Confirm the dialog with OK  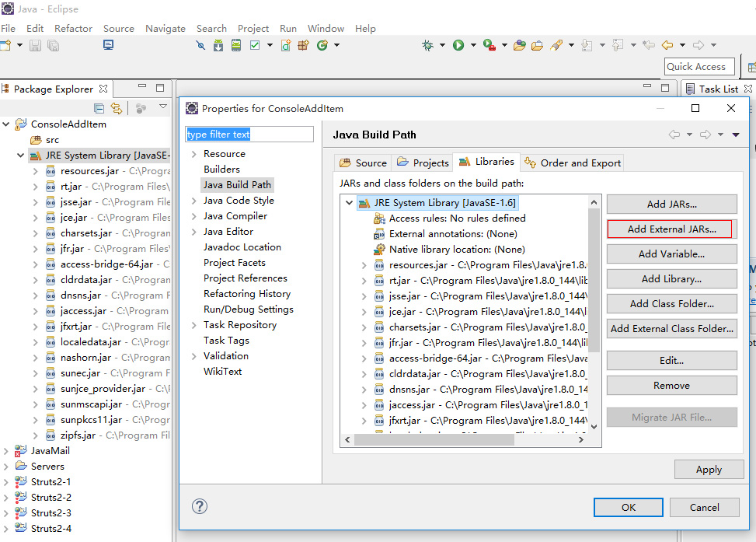coord(629,507)
